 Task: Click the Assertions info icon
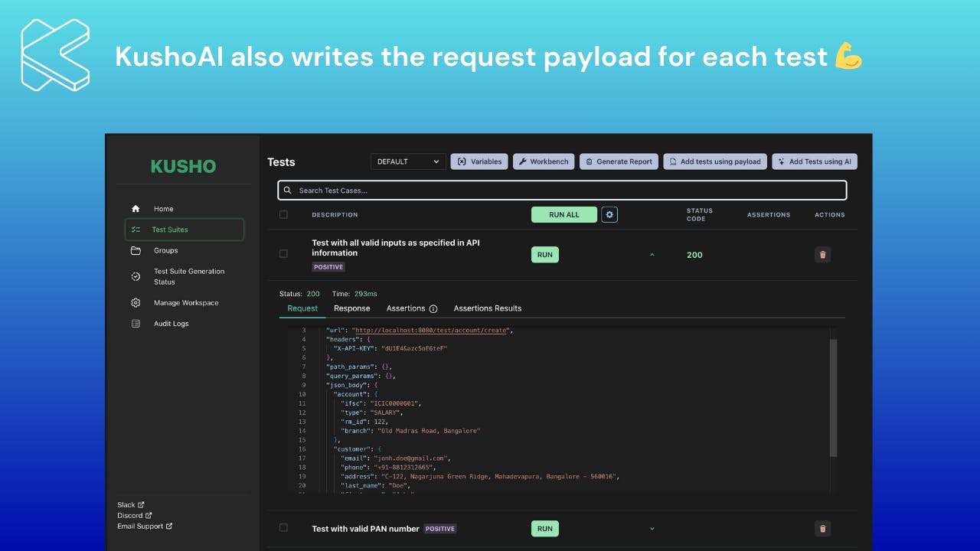pyautogui.click(x=433, y=308)
